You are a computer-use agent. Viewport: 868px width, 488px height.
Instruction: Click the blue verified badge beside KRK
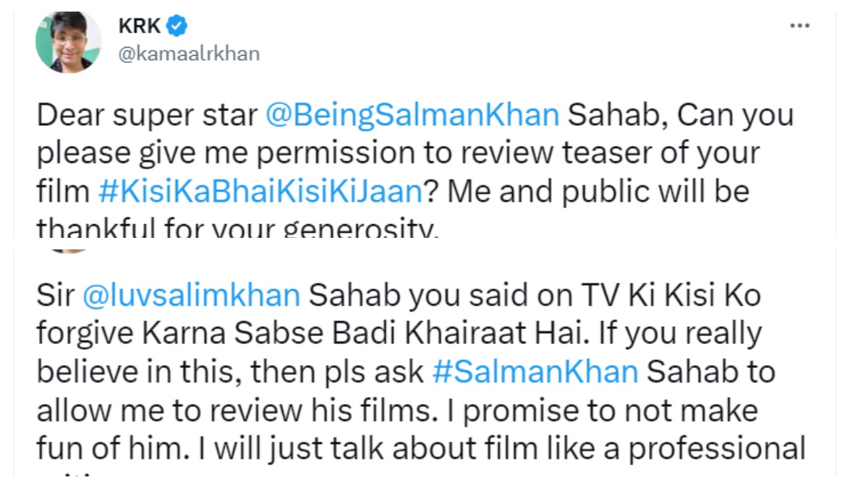pos(177,27)
